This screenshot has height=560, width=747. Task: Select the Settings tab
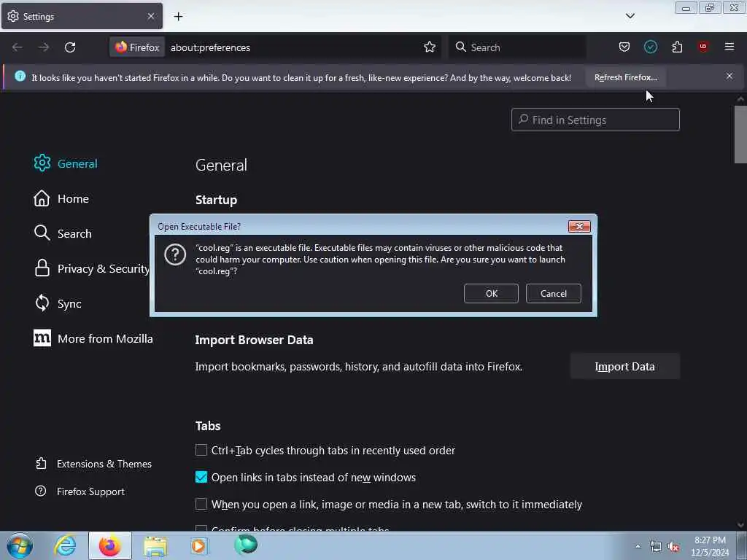click(82, 16)
